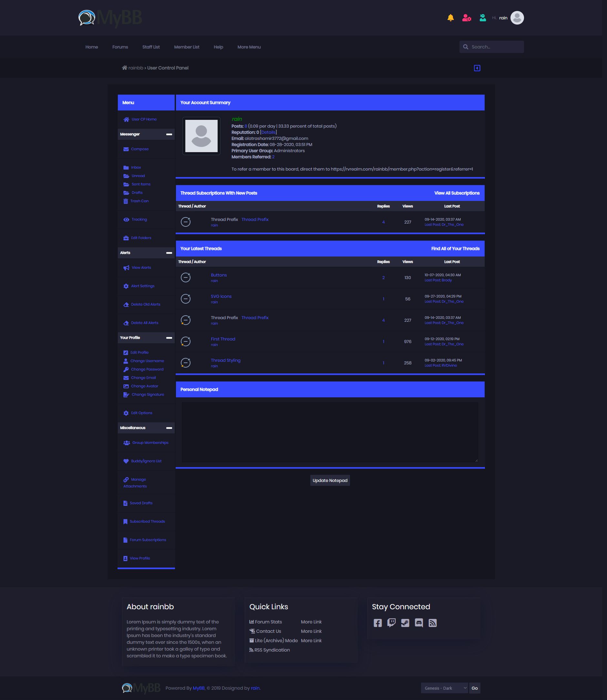
Task: Open the RSS icon in Stay Connected
Action: coord(433,623)
